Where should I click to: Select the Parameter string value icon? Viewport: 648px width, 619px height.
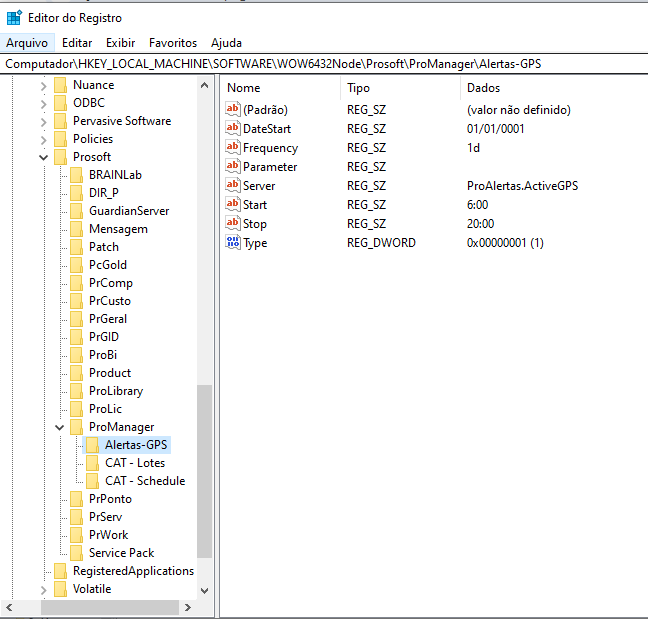(233, 167)
